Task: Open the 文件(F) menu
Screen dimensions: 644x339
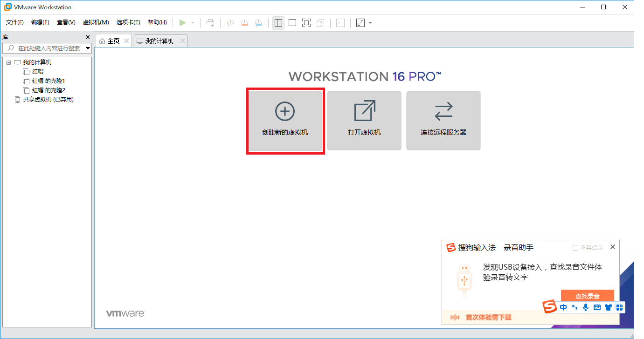Action: (14, 22)
